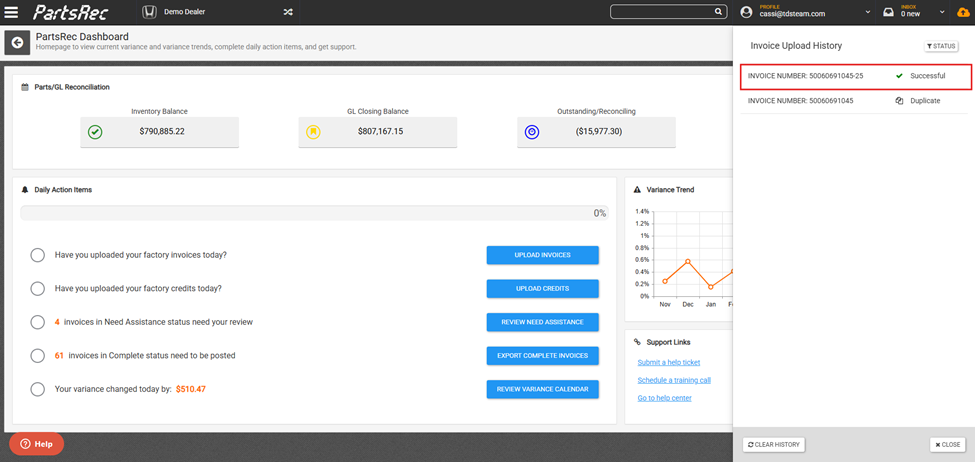Image resolution: width=975 pixels, height=462 pixels.
Task: Click the Jan data point on chart
Action: click(x=711, y=287)
